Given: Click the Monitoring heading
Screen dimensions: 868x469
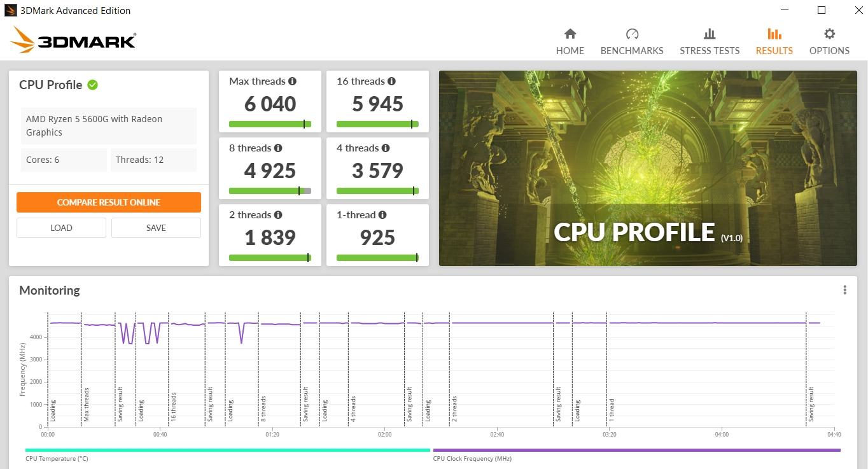Looking at the screenshot, I should (50, 290).
